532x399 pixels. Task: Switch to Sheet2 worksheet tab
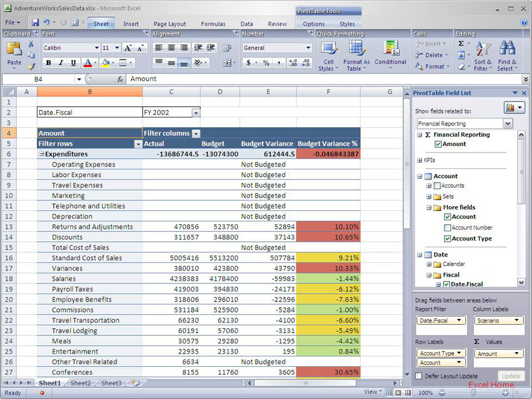81,383
